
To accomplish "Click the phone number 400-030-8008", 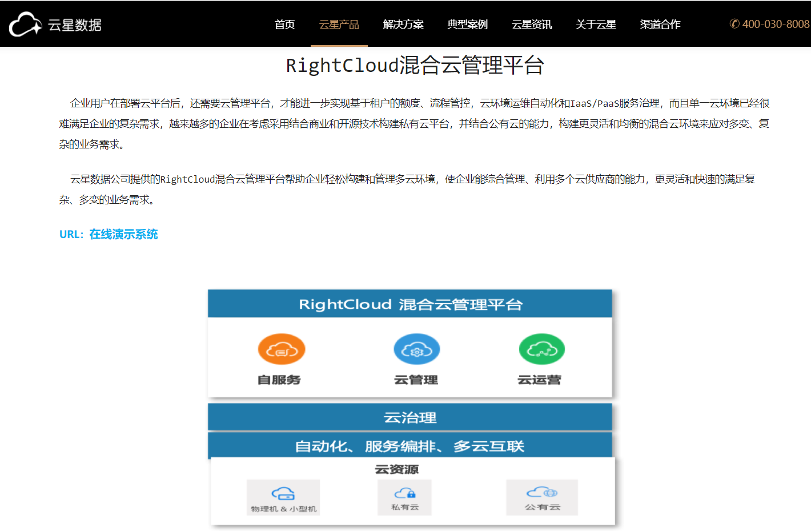I will tap(776, 24).
